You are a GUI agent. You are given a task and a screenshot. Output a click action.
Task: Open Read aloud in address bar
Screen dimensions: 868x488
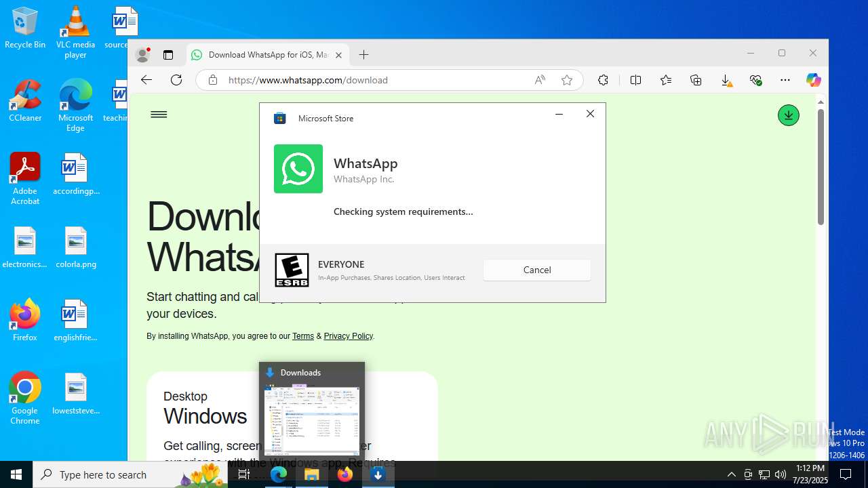[x=540, y=80]
